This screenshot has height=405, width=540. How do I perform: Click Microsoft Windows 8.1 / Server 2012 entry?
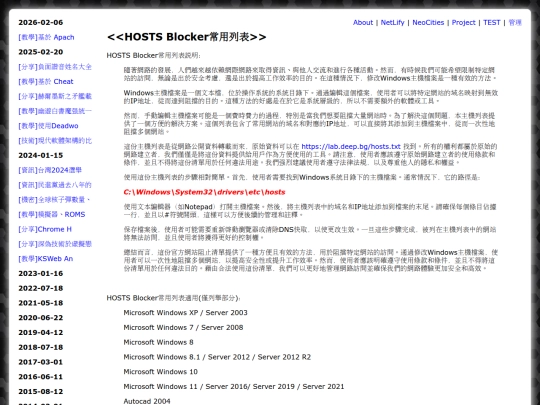[x=217, y=357]
